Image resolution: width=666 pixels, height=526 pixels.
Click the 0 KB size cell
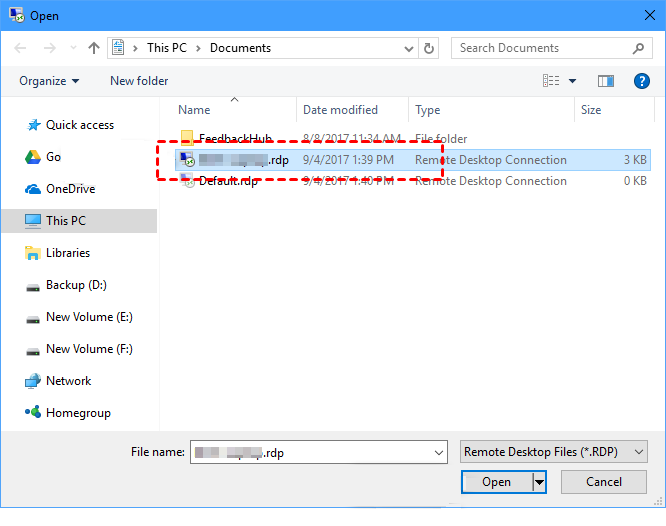click(635, 181)
